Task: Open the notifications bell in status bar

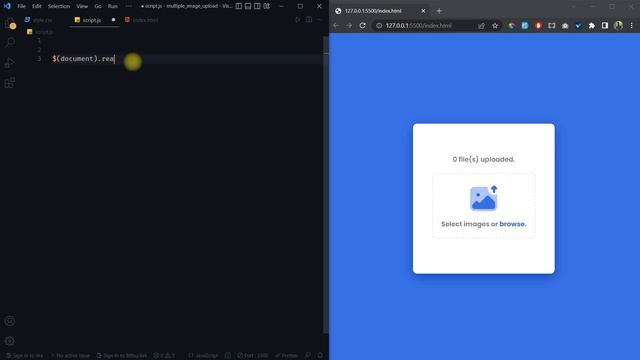Action: [x=320, y=356]
